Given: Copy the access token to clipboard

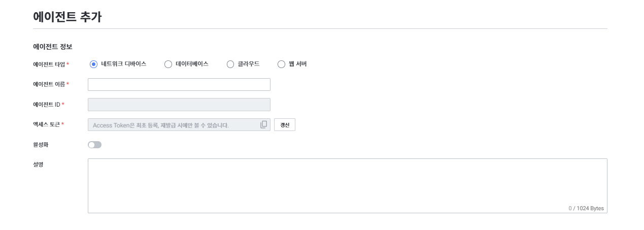Looking at the screenshot, I should pos(263,124).
